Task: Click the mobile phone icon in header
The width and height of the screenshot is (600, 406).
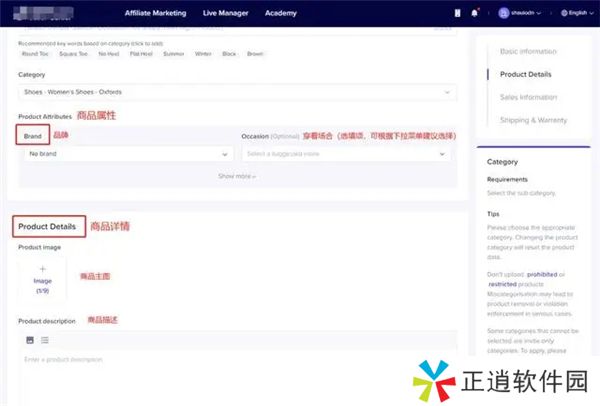Action: point(458,13)
